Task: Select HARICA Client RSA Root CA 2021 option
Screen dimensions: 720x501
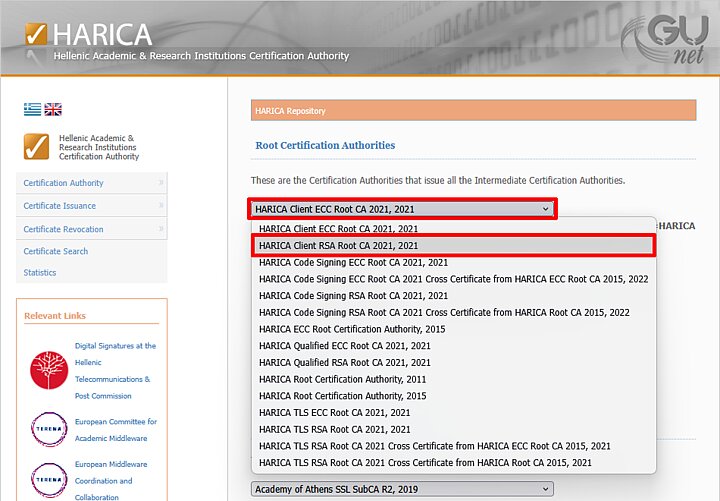Action: tap(338, 245)
